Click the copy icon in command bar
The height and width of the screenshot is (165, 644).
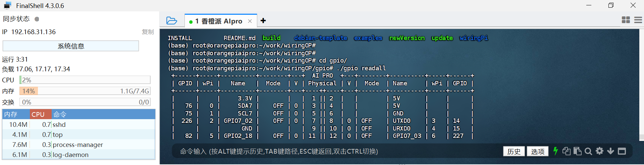(x=567, y=151)
